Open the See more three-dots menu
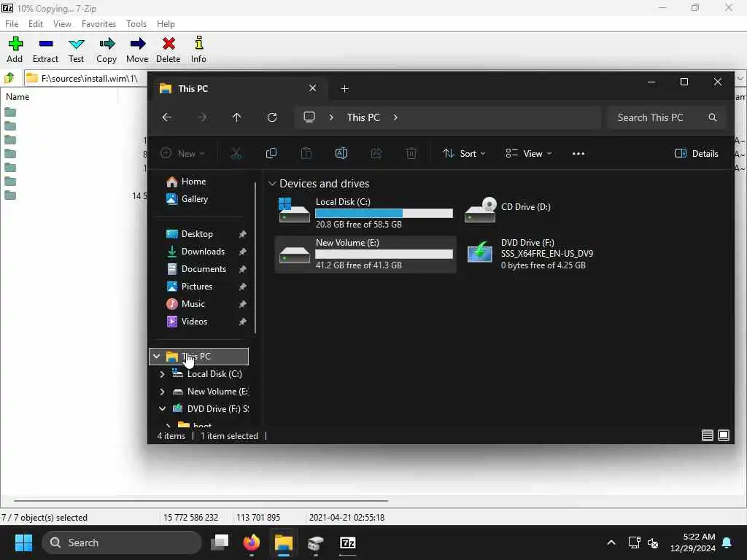 pyautogui.click(x=578, y=153)
